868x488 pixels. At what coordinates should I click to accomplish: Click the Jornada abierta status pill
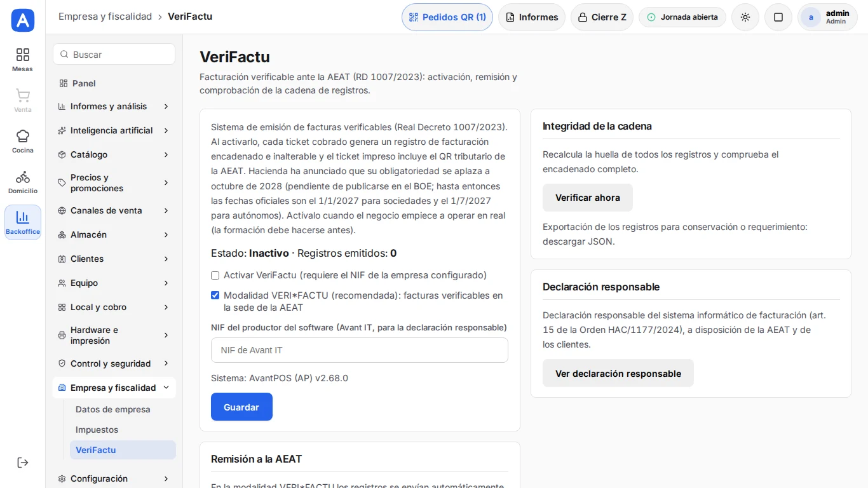[682, 17]
